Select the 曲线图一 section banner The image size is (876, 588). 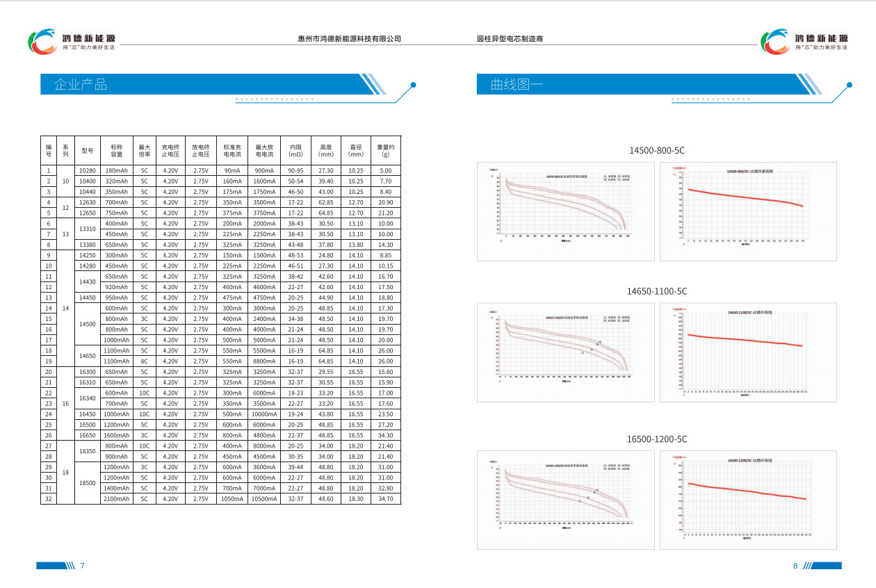pyautogui.click(x=640, y=84)
